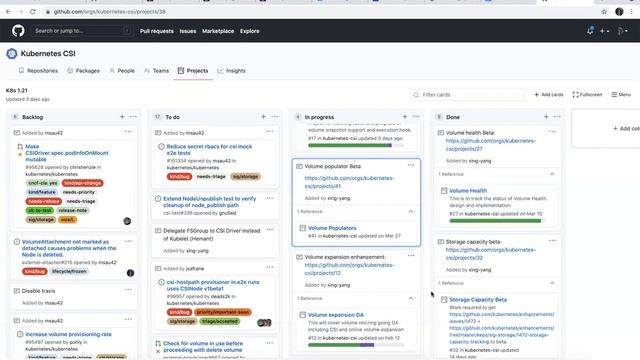Image resolution: width=640 pixels, height=360 pixels.
Task: Open card menu for Delegate FSGroup note
Action: 270,230
